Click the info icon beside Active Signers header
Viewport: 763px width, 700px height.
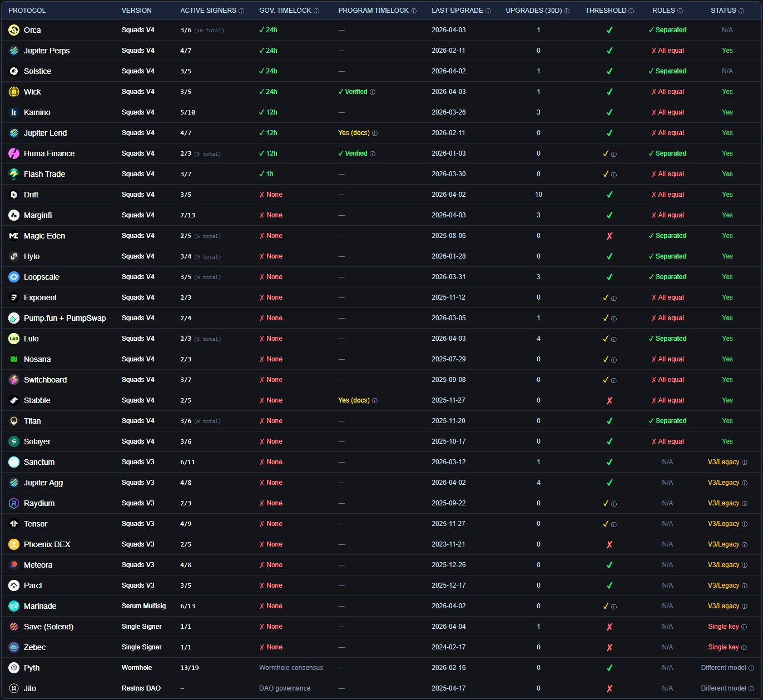click(241, 11)
